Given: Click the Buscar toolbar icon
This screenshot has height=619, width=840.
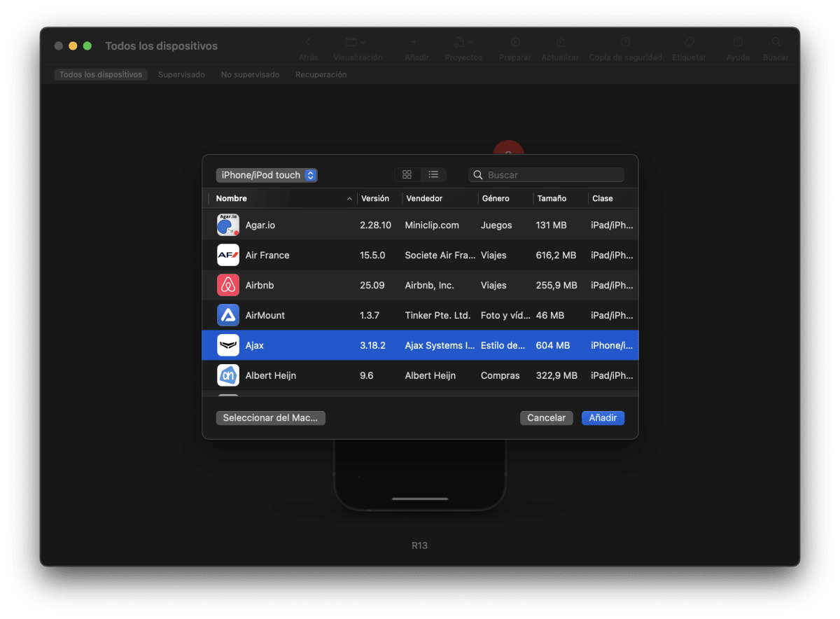Looking at the screenshot, I should [x=776, y=43].
